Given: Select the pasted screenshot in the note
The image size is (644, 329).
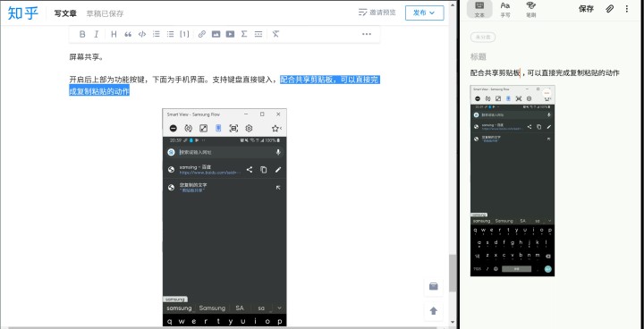Looking at the screenshot, I should (513, 181).
